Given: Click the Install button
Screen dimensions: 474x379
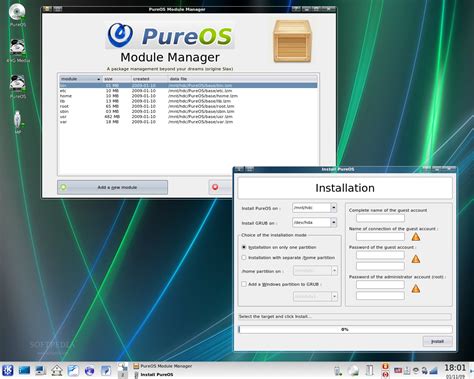Looking at the screenshot, I should pyautogui.click(x=437, y=341).
